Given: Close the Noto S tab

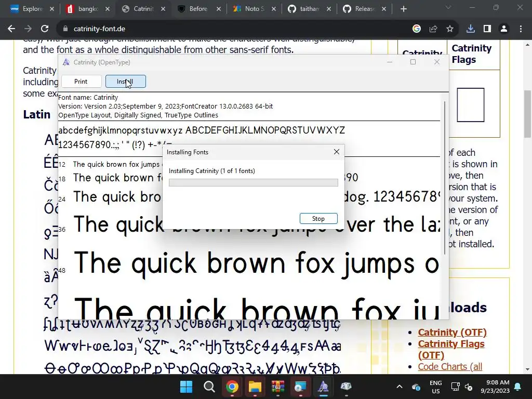Looking at the screenshot, I should click(x=274, y=9).
